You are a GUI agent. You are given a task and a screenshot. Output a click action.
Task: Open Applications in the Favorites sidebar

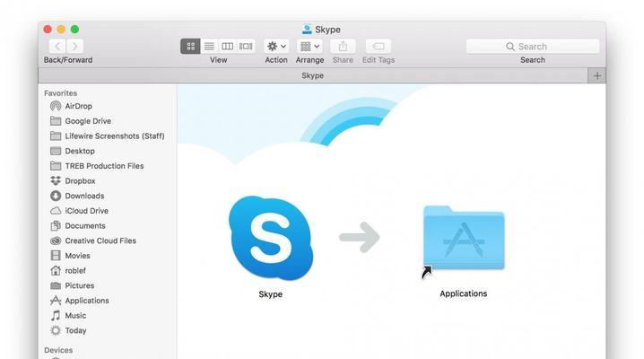pyautogui.click(x=79, y=301)
